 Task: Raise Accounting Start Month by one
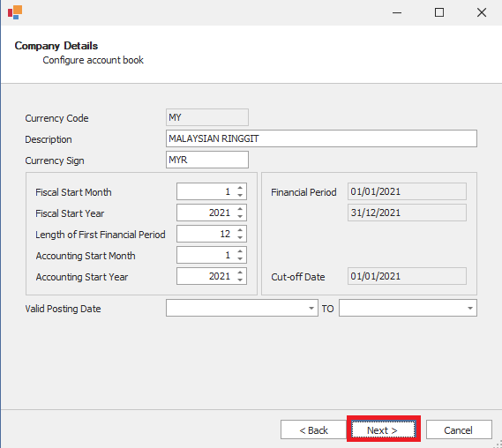[240, 251]
